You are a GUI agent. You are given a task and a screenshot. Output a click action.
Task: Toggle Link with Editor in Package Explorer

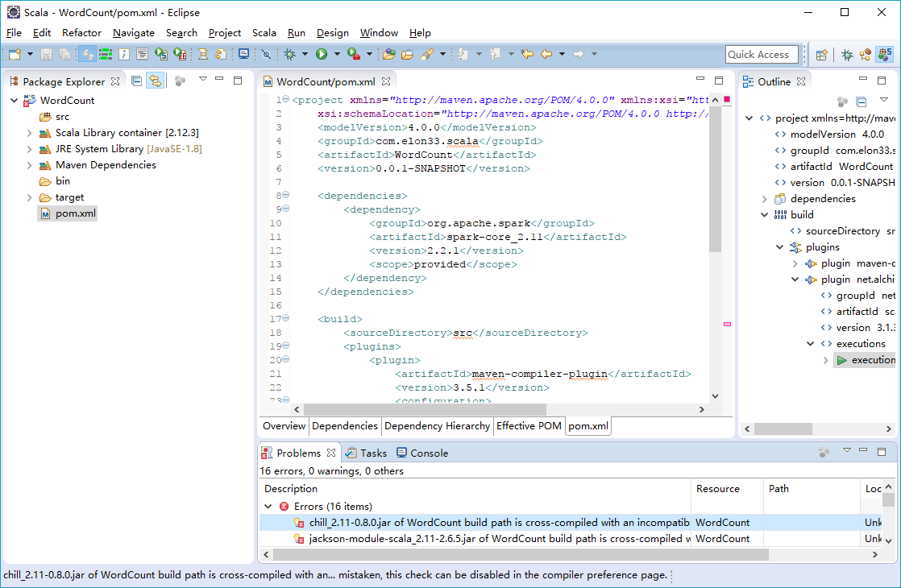coord(156,81)
